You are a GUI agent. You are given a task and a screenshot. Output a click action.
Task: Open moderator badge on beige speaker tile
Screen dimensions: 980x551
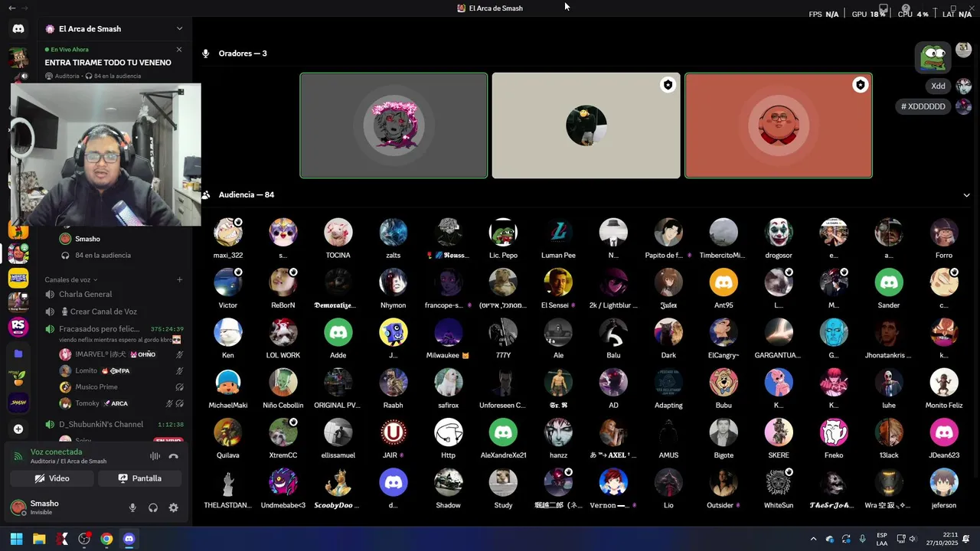coord(668,85)
